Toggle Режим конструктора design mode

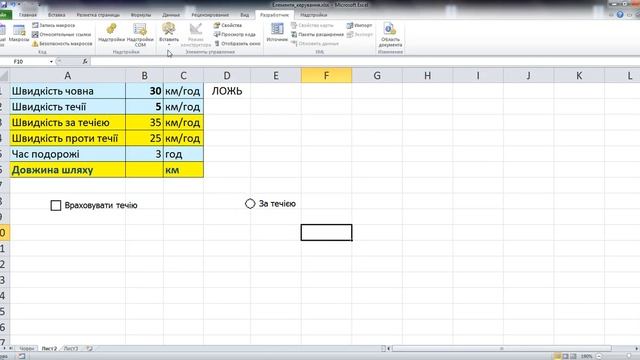(196, 35)
